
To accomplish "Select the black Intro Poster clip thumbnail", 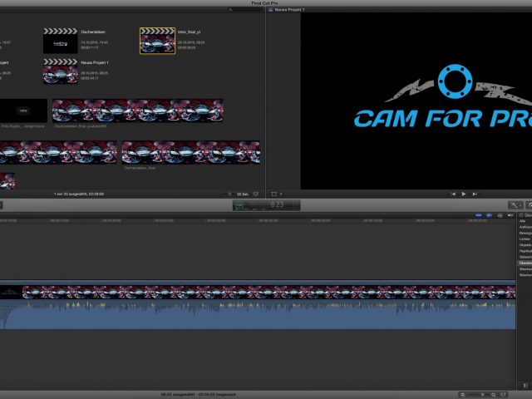I will (x=23, y=111).
